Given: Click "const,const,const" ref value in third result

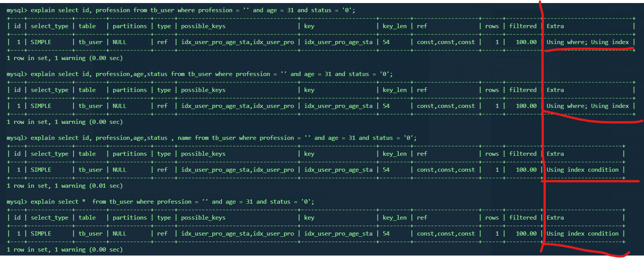Looking at the screenshot, I should pos(446,170).
